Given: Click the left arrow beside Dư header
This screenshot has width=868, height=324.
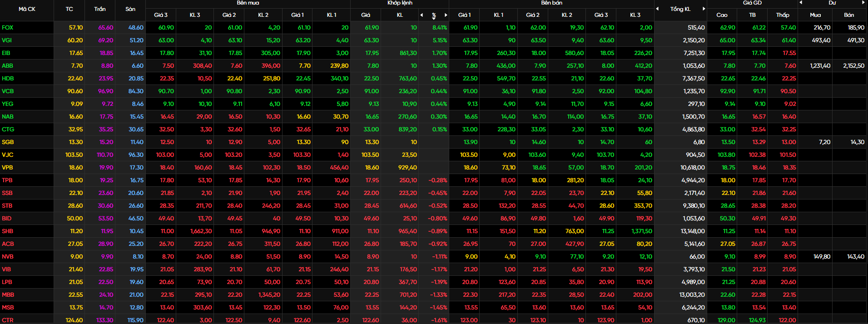Looking at the screenshot, I should [801, 3].
